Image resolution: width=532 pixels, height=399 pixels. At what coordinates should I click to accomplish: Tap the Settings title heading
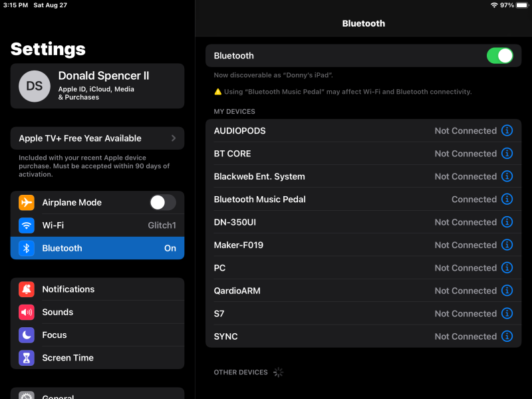[48, 49]
